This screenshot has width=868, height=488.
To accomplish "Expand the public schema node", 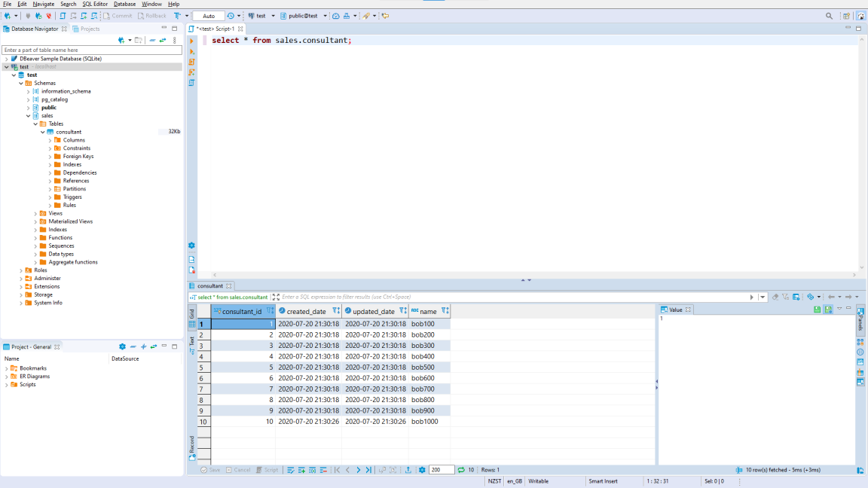I will pos(28,108).
